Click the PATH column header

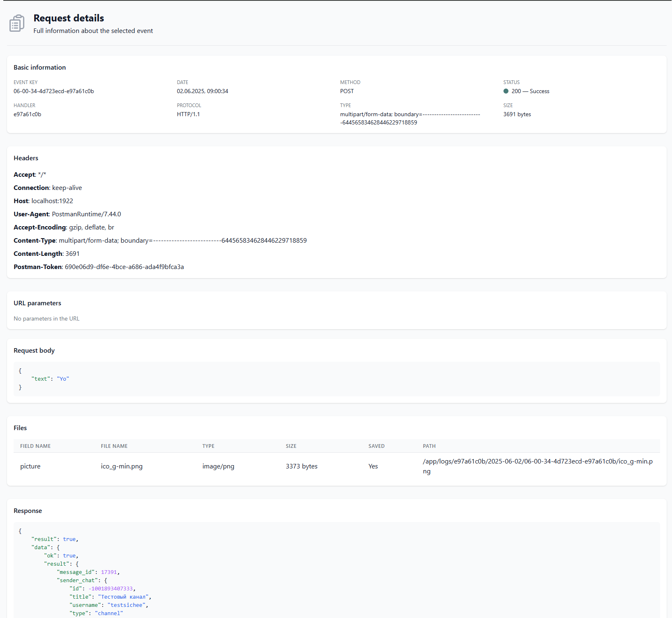click(429, 446)
